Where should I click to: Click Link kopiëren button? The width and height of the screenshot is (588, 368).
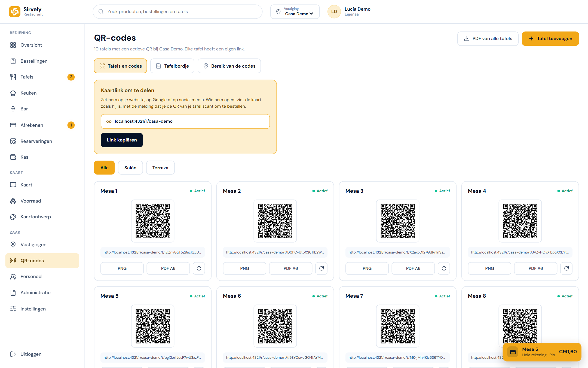[x=122, y=140]
